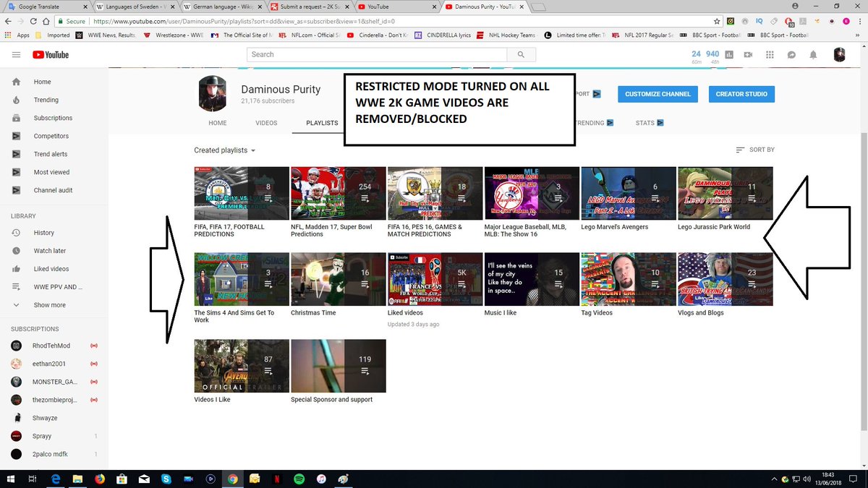This screenshot has height=488, width=868.
Task: Open the YouTube apps grid icon
Action: [x=770, y=55]
